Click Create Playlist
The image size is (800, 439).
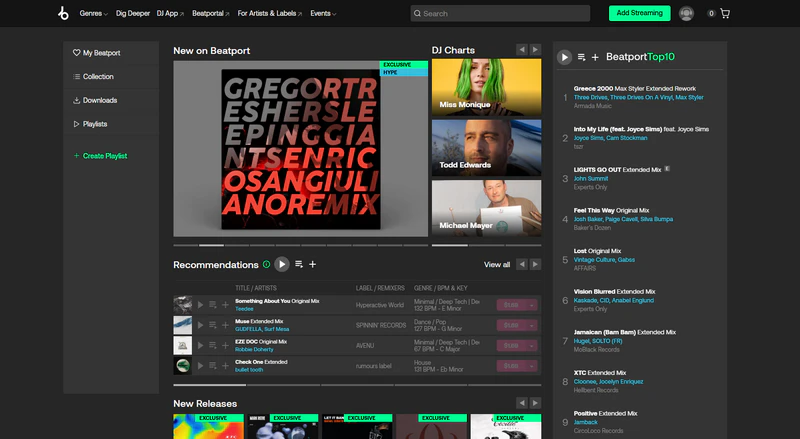[x=101, y=156]
